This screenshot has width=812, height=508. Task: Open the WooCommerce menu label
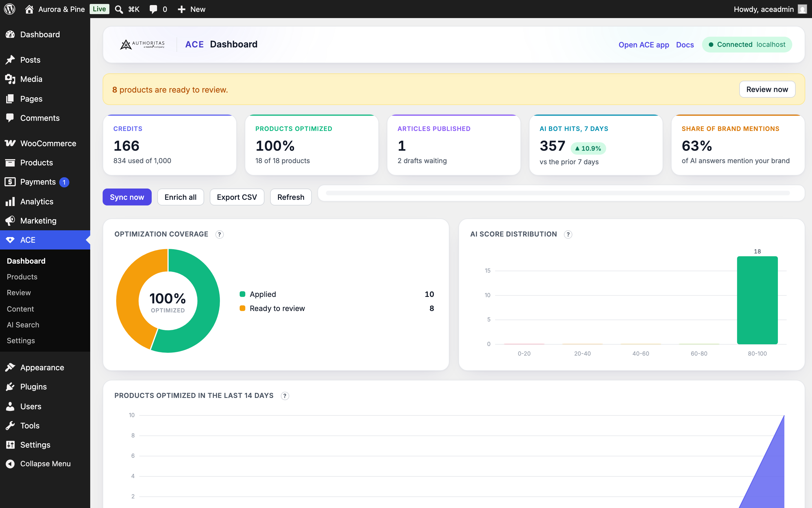48,143
